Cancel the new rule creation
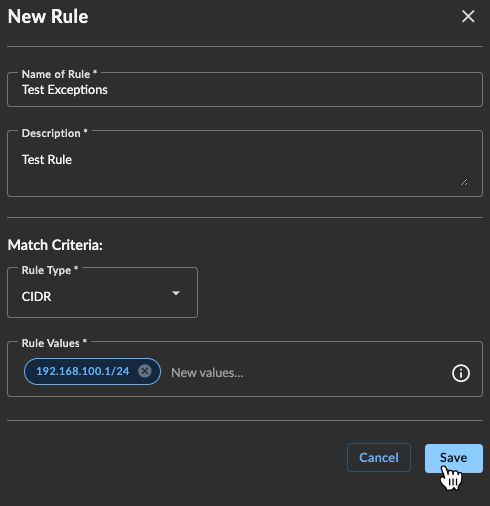 click(379, 457)
